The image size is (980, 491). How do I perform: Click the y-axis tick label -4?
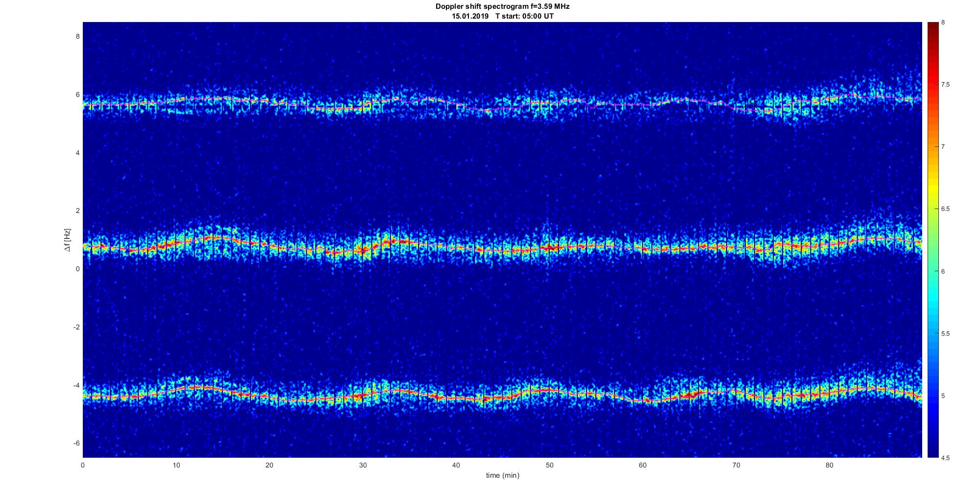[x=76, y=385]
